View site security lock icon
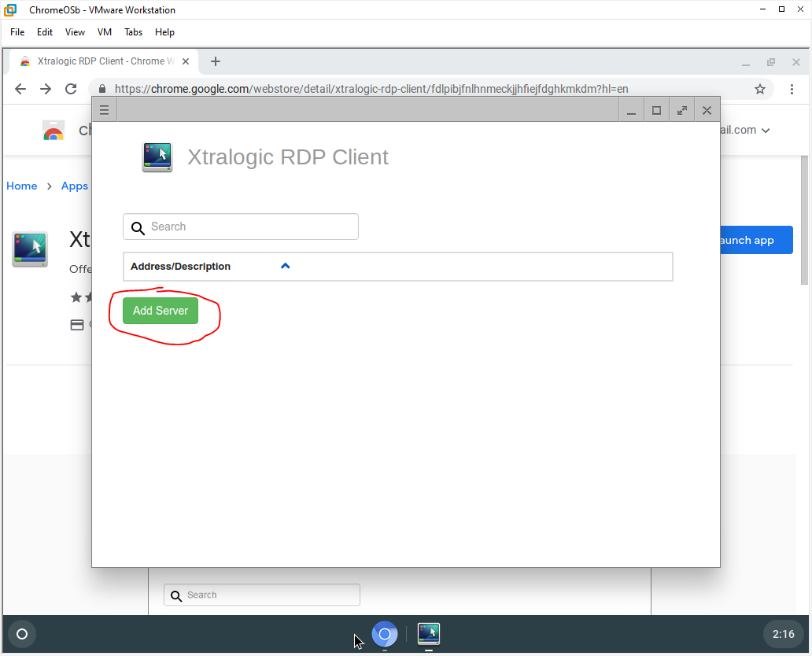 coord(102,89)
